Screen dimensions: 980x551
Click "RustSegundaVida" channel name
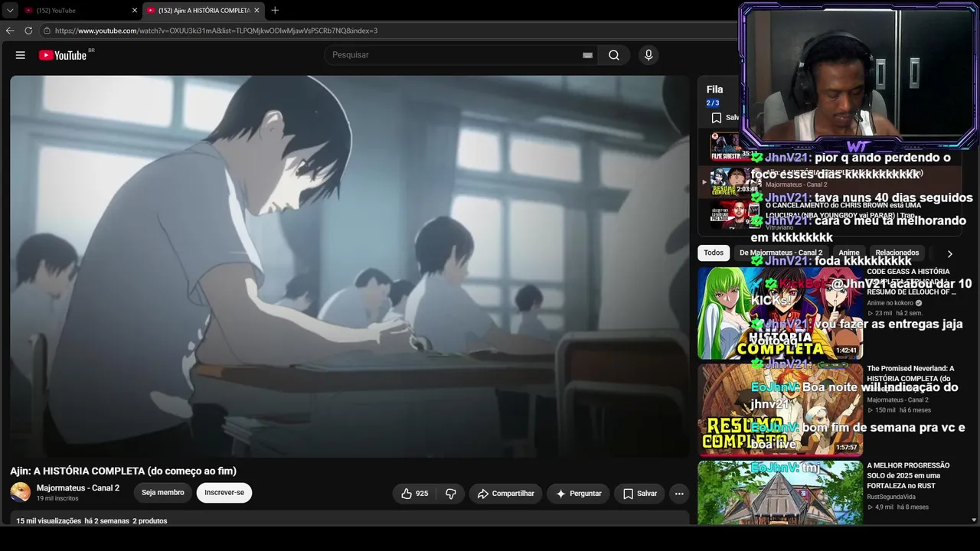tap(891, 497)
